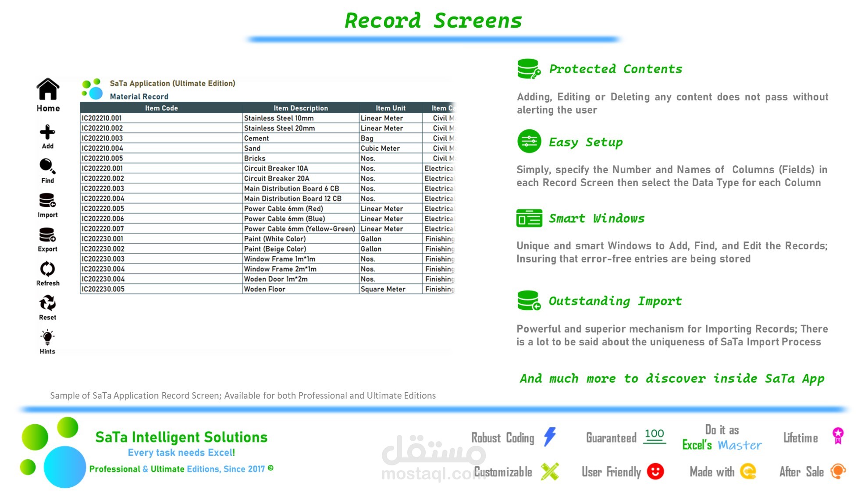Click the Reset recycle icon
Image resolution: width=868 pixels, height=493 pixels.
(47, 303)
